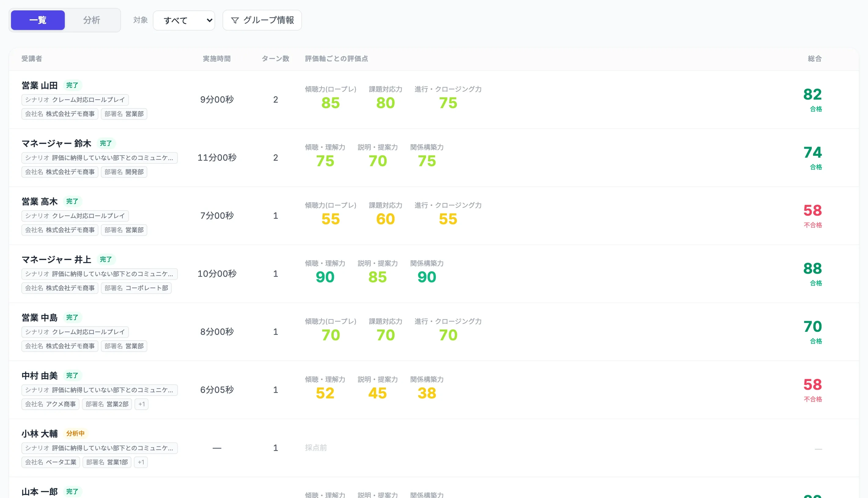The image size is (868, 498).
Task: Click 部署名 営業1部 tag
Action: (107, 463)
